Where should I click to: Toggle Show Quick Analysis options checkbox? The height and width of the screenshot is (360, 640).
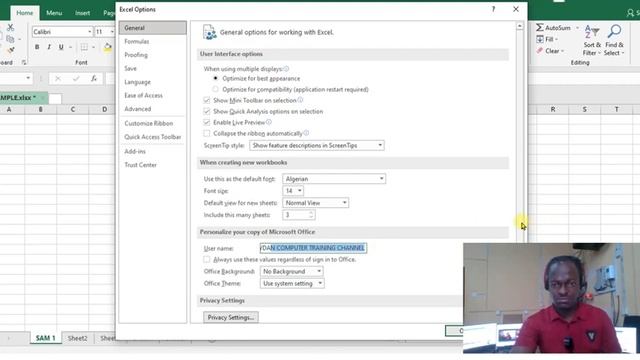point(207,111)
